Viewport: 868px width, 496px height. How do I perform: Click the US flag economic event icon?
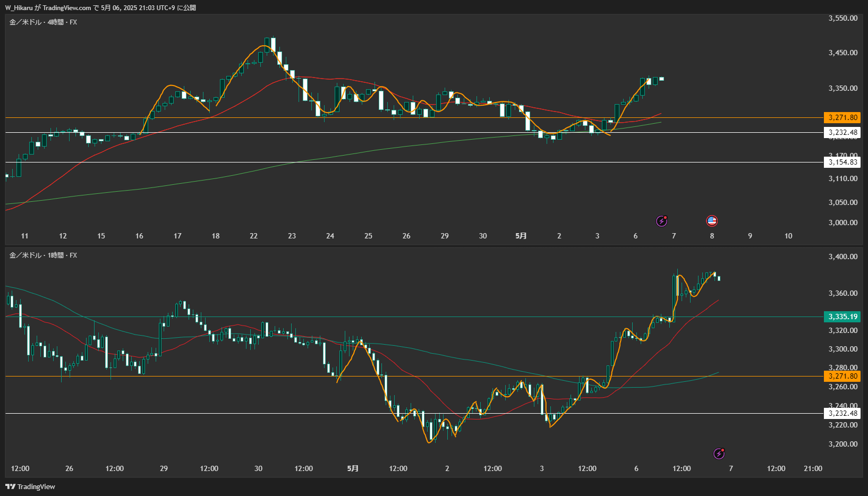point(712,220)
